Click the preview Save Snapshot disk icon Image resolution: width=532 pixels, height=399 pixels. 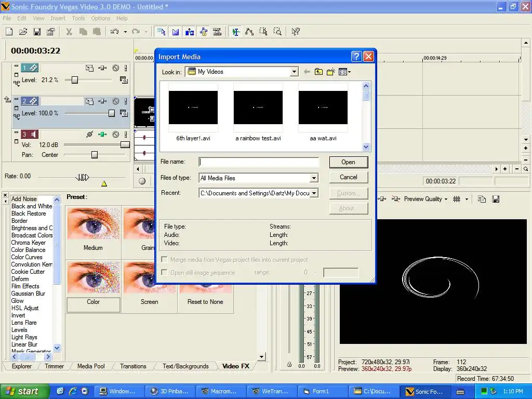496,199
